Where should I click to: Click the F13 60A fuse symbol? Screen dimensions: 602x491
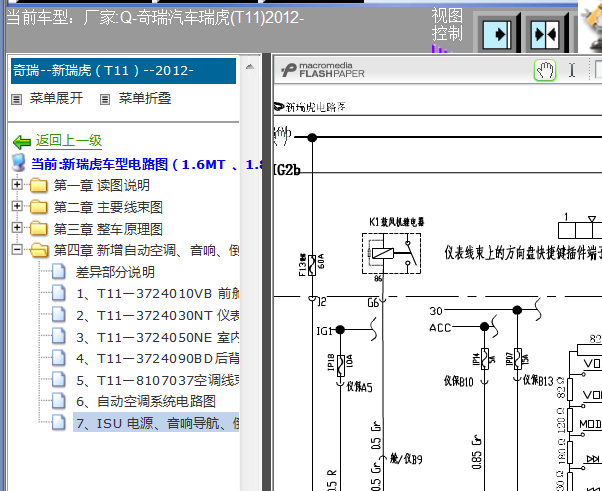[x=312, y=265]
